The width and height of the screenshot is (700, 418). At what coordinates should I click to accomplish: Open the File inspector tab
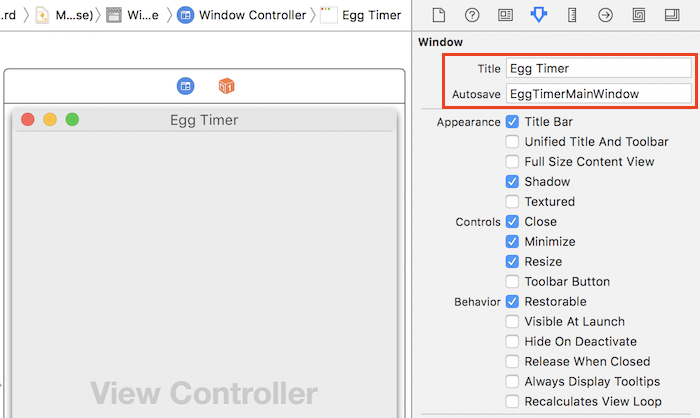[438, 15]
